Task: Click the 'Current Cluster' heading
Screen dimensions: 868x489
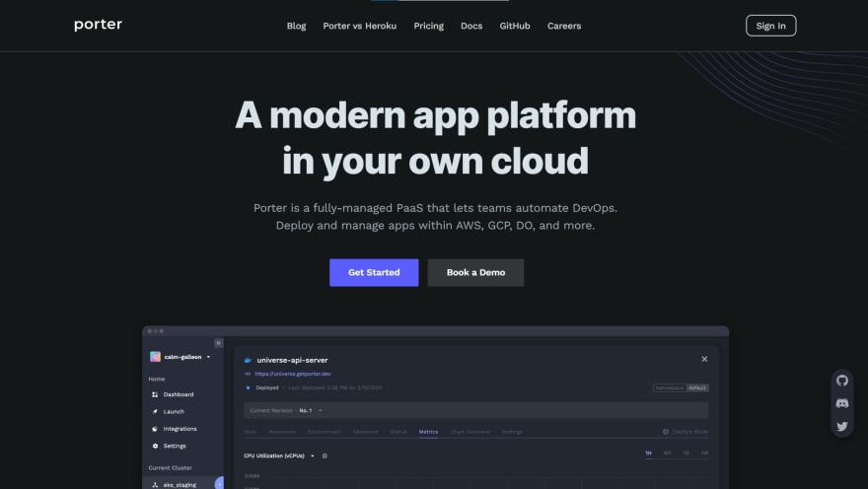Action: coord(170,468)
